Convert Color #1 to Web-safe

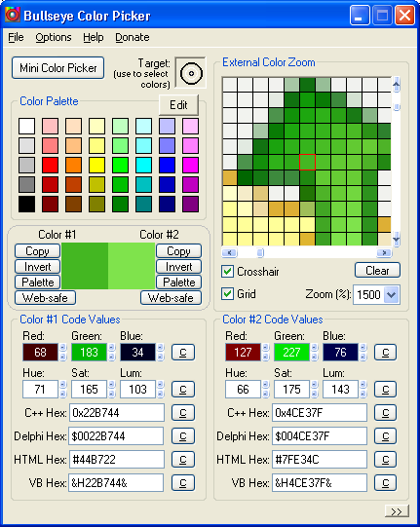tap(45, 298)
